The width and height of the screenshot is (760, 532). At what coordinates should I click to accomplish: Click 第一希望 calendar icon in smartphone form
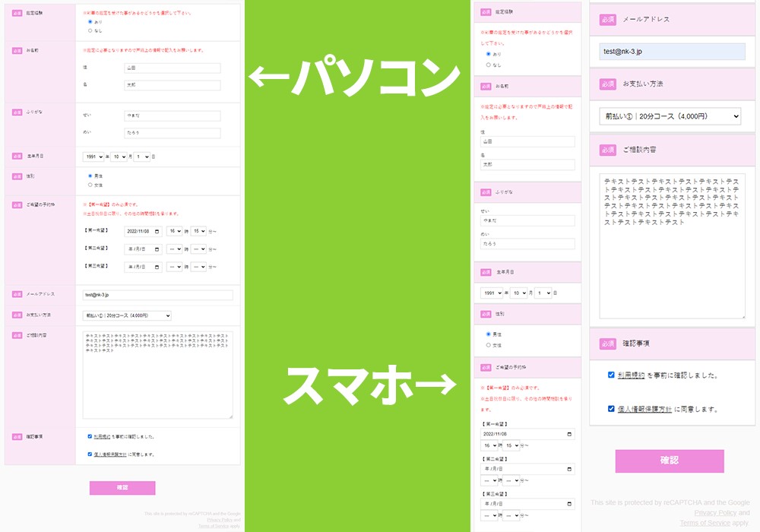click(570, 434)
